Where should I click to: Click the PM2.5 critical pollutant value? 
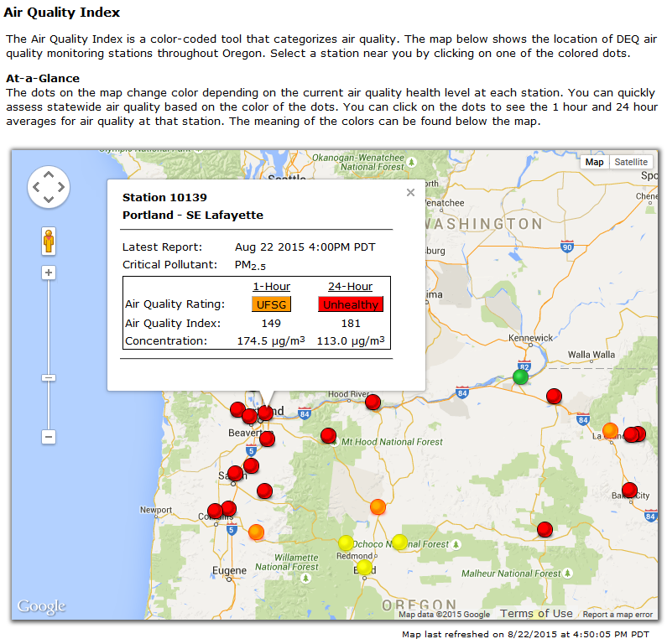tap(250, 265)
